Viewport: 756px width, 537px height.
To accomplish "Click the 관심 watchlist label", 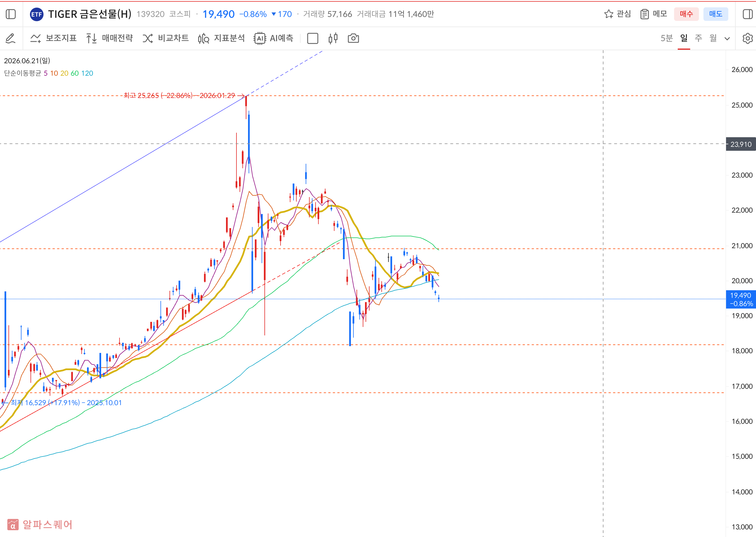I will (x=624, y=14).
